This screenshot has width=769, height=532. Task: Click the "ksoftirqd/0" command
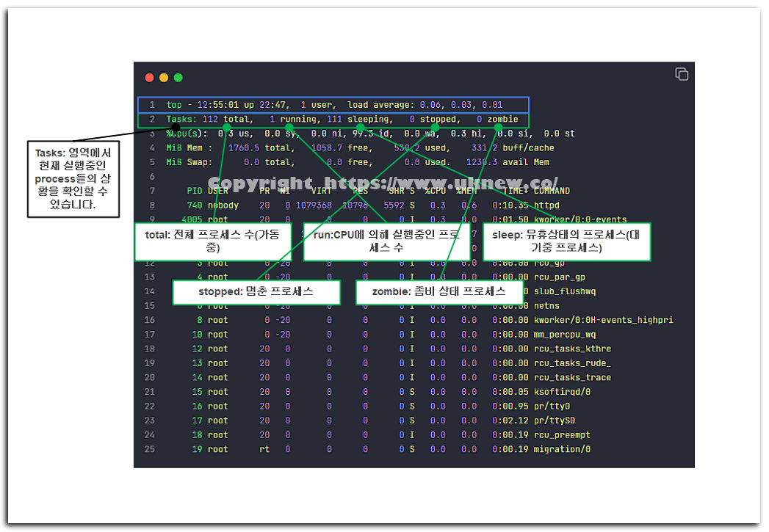coord(562,392)
